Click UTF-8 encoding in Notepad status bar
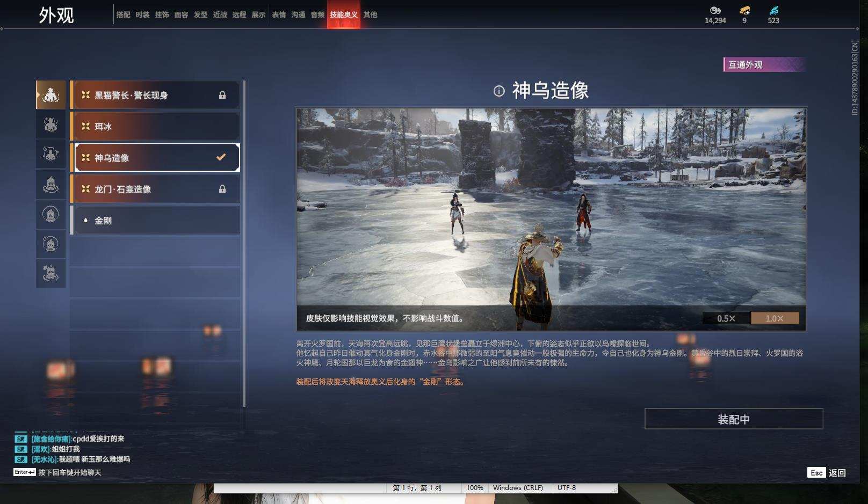Image resolution: width=868 pixels, height=504 pixels. point(567,488)
